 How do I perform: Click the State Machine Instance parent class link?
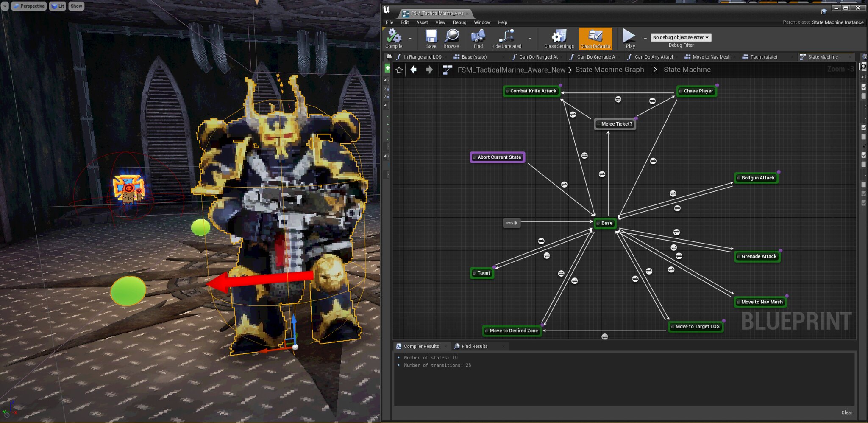pos(837,22)
